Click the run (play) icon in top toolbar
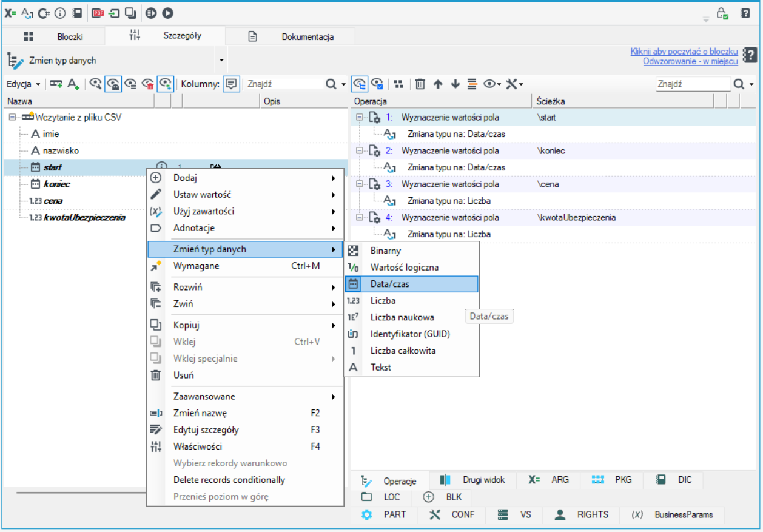 (168, 12)
